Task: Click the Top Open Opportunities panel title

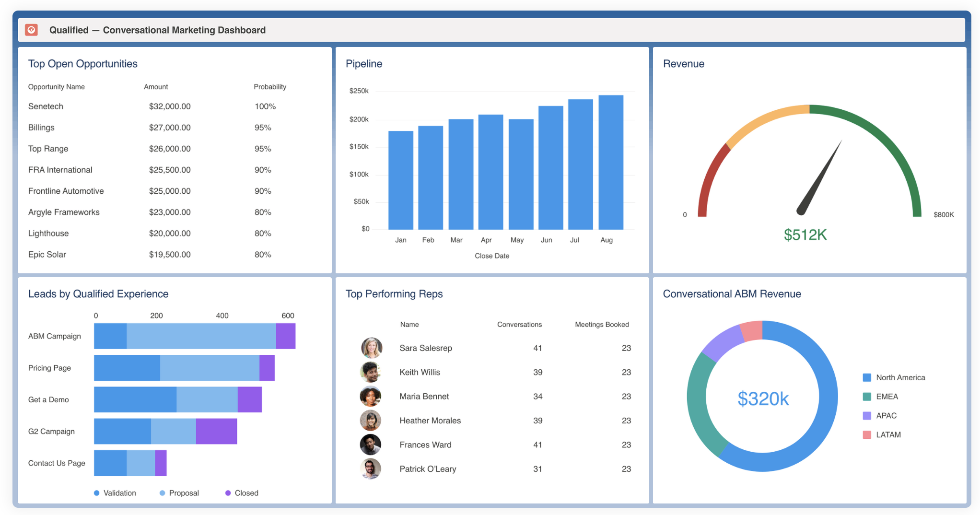Action: tap(82, 64)
